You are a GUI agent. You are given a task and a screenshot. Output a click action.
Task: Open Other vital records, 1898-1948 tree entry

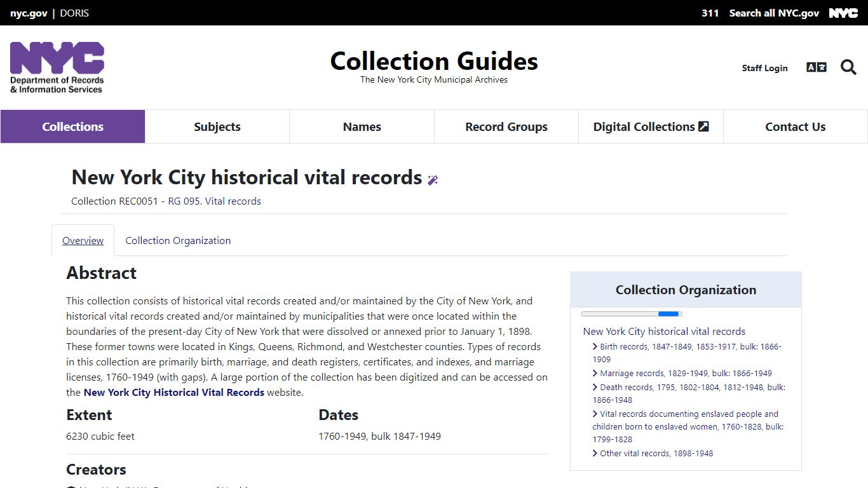click(x=656, y=453)
